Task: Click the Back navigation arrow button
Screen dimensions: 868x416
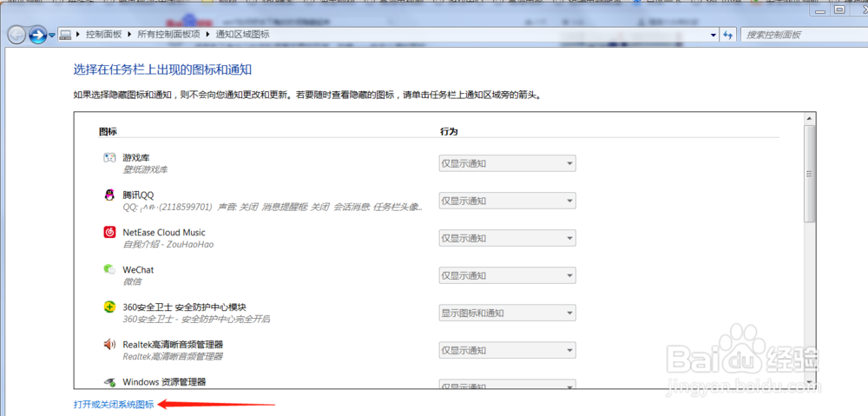Action: pos(16,36)
